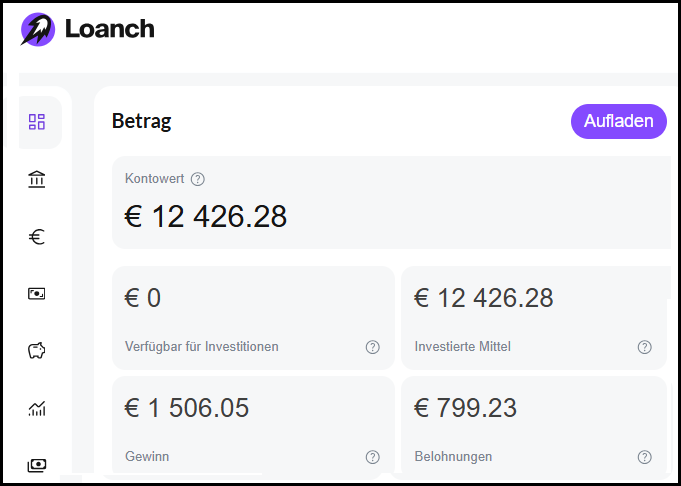Click help icon for Verfügbar für Investitionen
The image size is (681, 486).
[373, 347]
